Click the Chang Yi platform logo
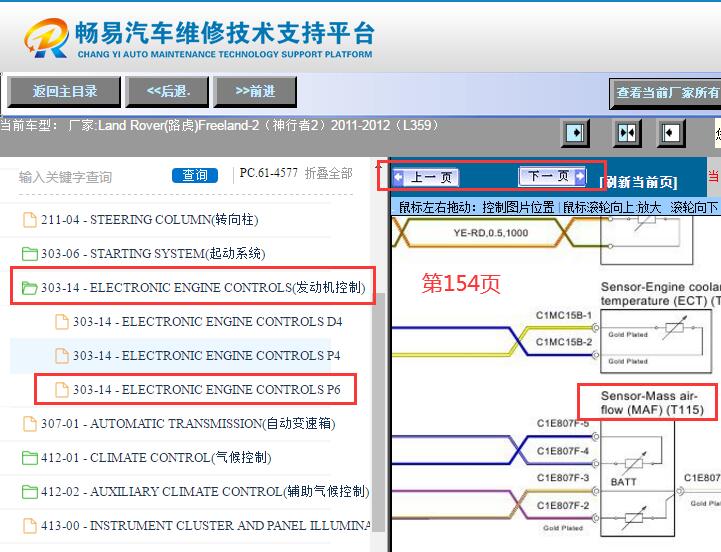This screenshot has width=721, height=552. [46, 38]
